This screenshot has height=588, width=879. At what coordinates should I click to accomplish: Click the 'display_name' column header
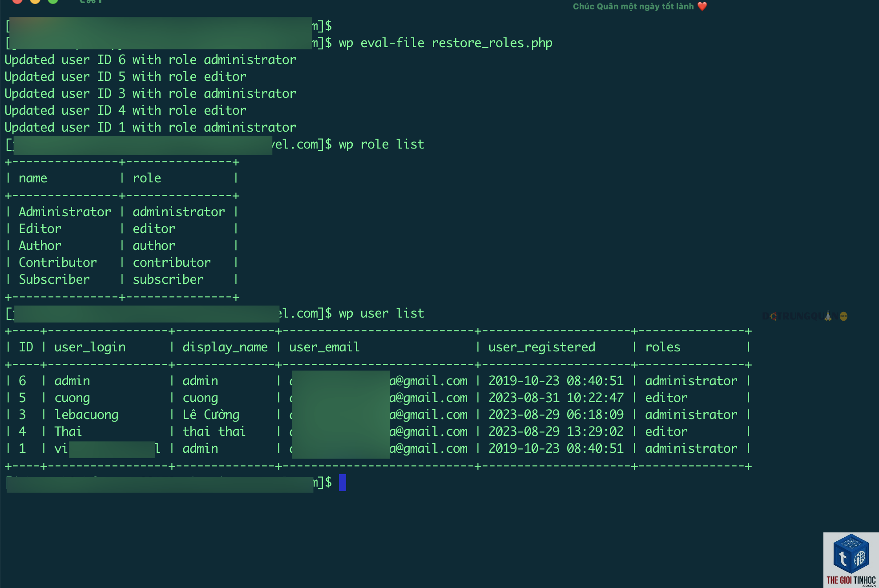(x=225, y=347)
